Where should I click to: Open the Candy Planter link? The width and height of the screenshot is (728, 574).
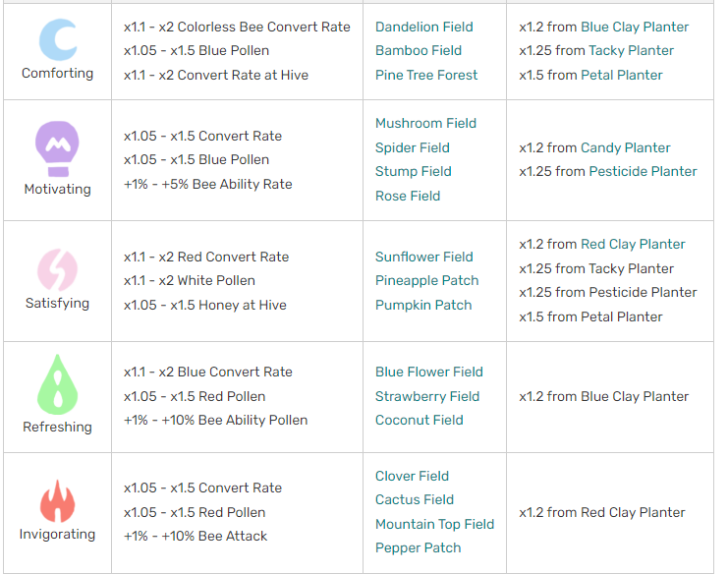pos(625,147)
